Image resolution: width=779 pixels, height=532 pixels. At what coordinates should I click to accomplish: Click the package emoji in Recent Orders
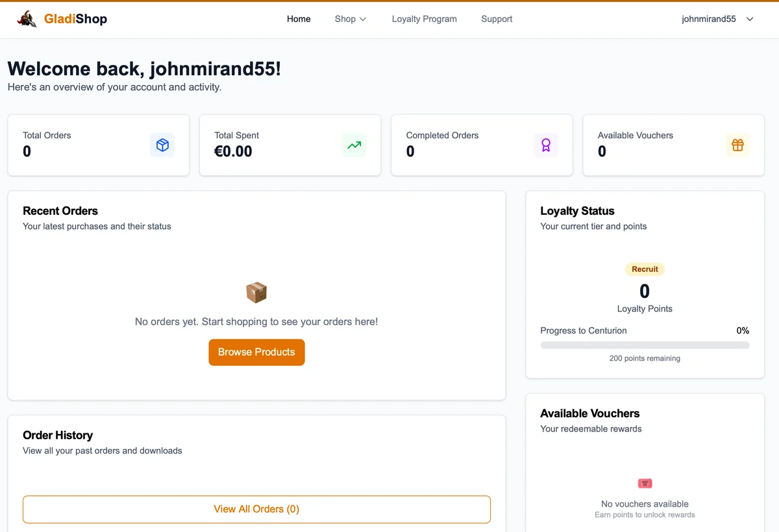coord(256,293)
